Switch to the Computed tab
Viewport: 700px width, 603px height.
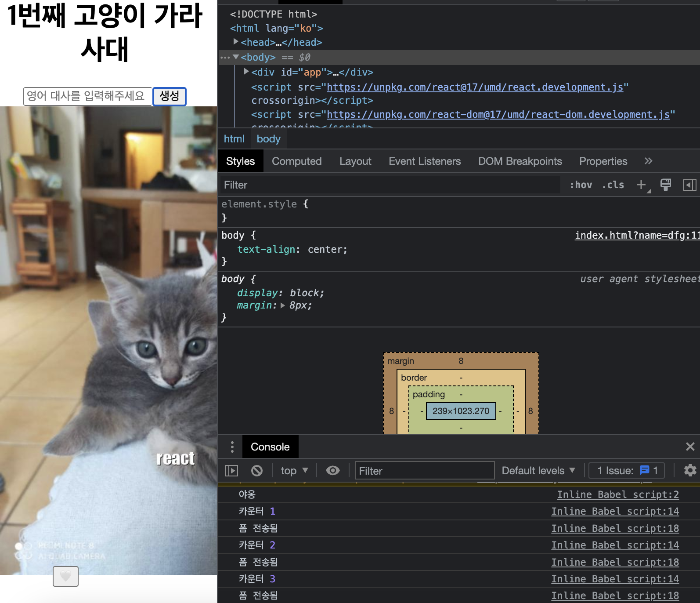click(x=297, y=161)
